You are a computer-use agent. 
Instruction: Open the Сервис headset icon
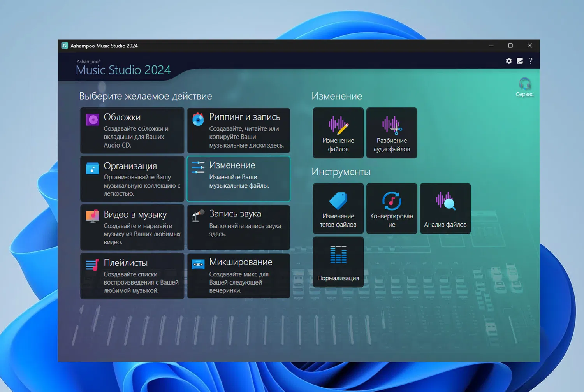tap(524, 87)
